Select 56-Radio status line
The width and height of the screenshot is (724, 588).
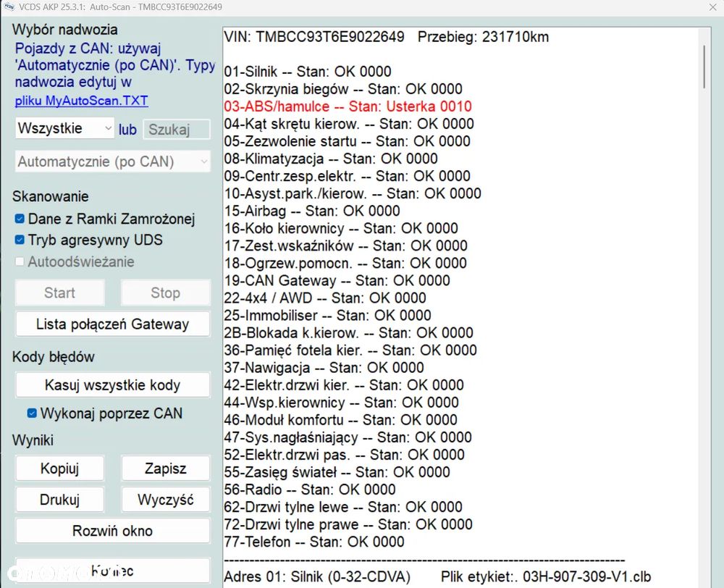coord(310,490)
